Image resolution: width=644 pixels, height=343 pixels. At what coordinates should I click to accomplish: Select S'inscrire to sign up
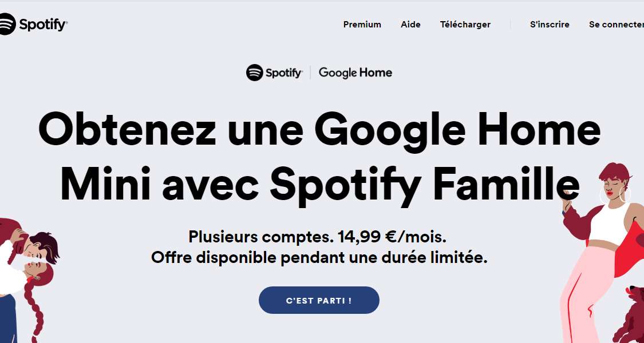550,25
